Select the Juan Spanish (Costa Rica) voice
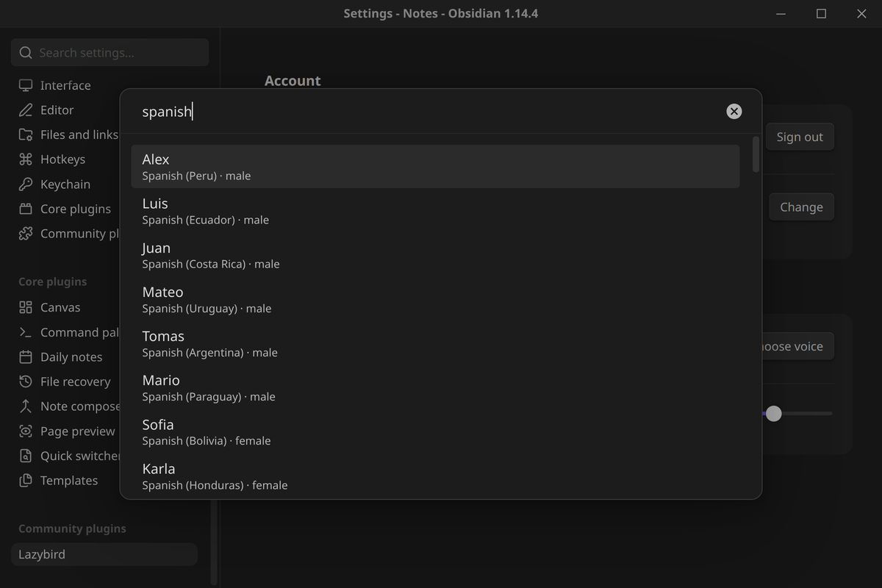Viewport: 882px width, 588px height. tap(435, 254)
